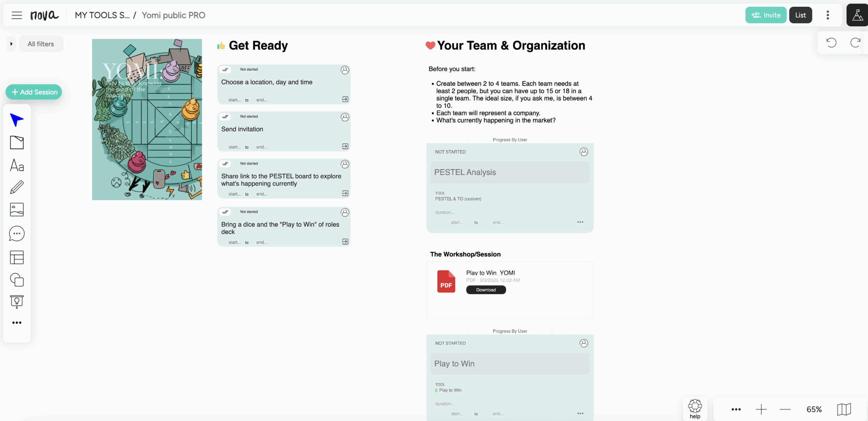Open Choose a location card detail arrow
The width and height of the screenshot is (868, 421).
point(345,99)
